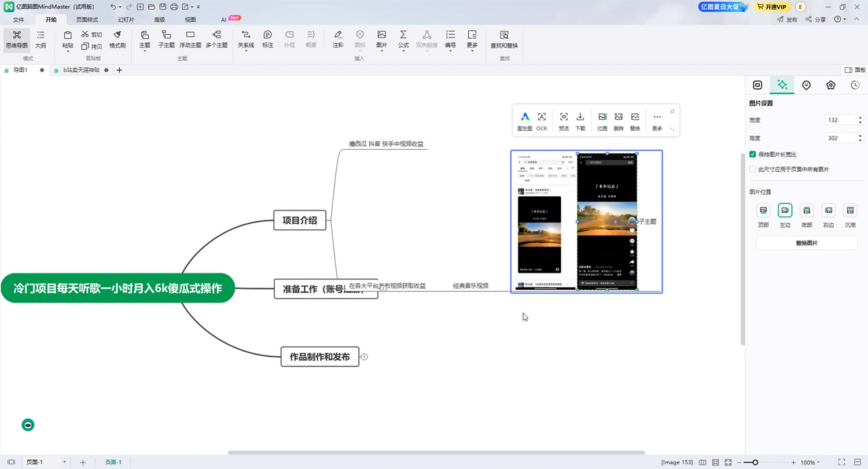Viewport: 868px width, 469px height.
Task: Download the selected image
Action: tap(580, 120)
